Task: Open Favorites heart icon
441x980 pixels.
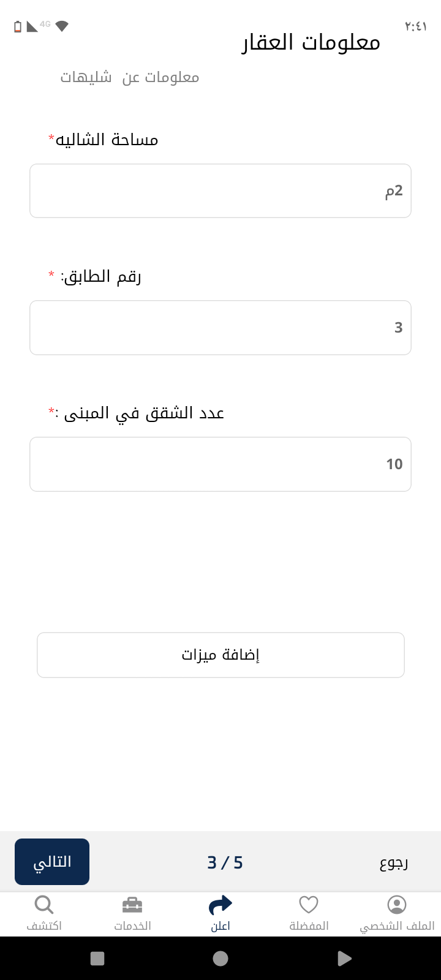Action: (x=309, y=905)
